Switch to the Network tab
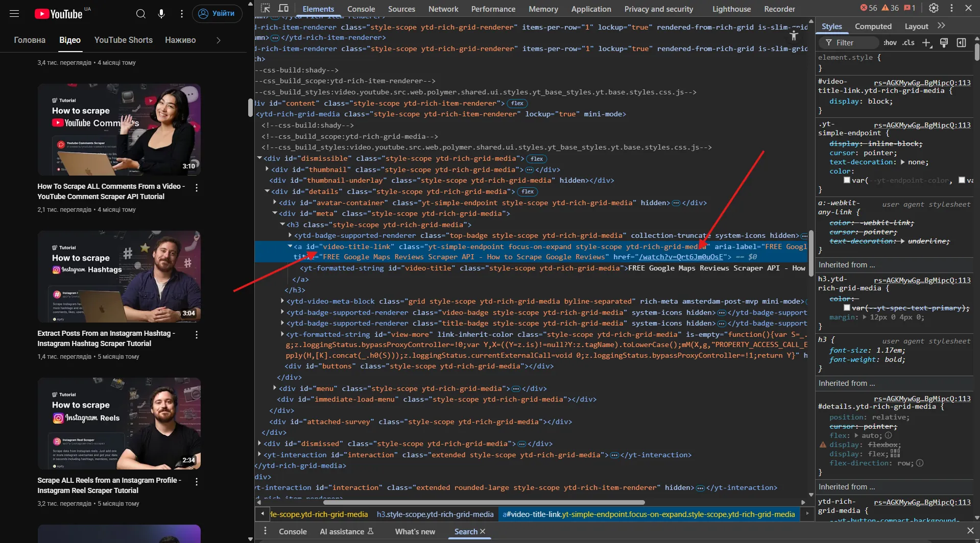The image size is (980, 543). 443,9
